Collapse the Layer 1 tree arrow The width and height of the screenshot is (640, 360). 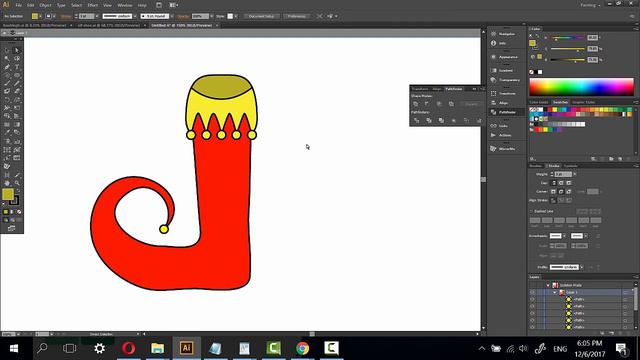[x=555, y=292]
